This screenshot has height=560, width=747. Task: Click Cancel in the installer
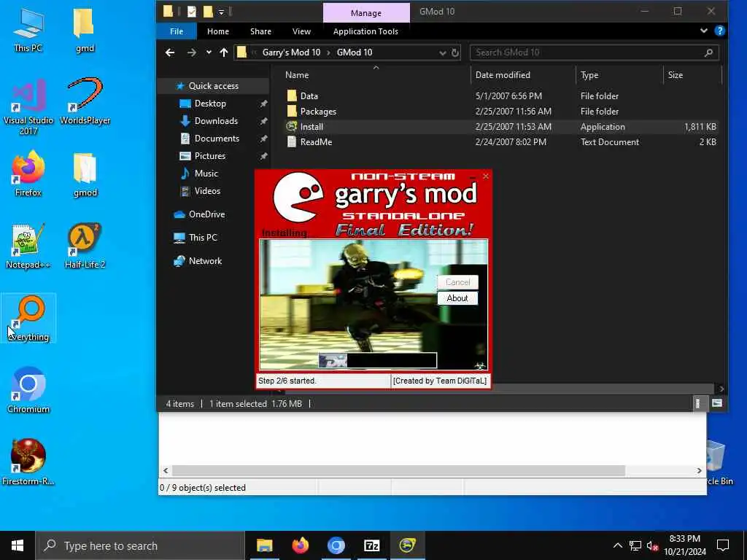click(457, 282)
